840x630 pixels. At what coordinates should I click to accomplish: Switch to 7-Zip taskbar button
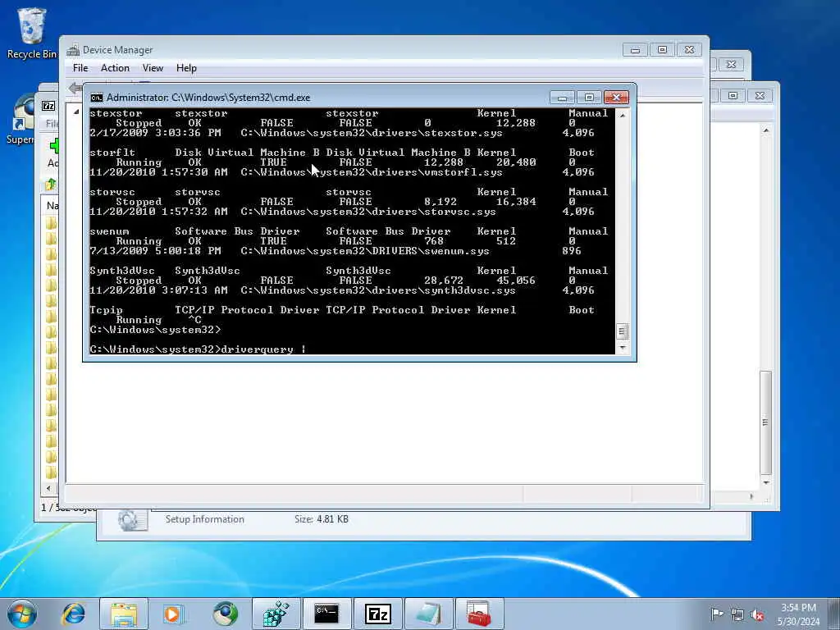click(x=377, y=614)
